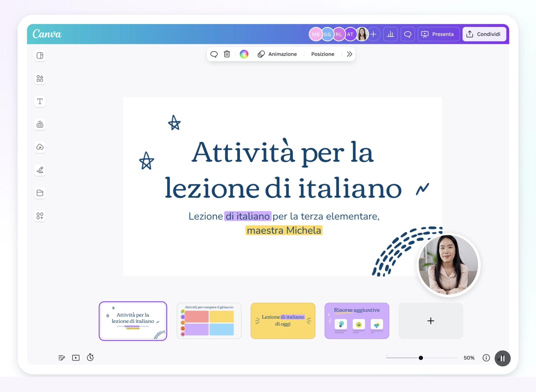Image resolution: width=536 pixels, height=392 pixels.
Task: Add a comment from floating toolbar
Action: click(x=214, y=54)
